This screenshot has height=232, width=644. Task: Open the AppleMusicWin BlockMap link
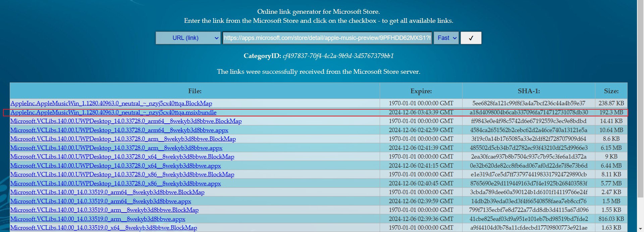coord(111,103)
